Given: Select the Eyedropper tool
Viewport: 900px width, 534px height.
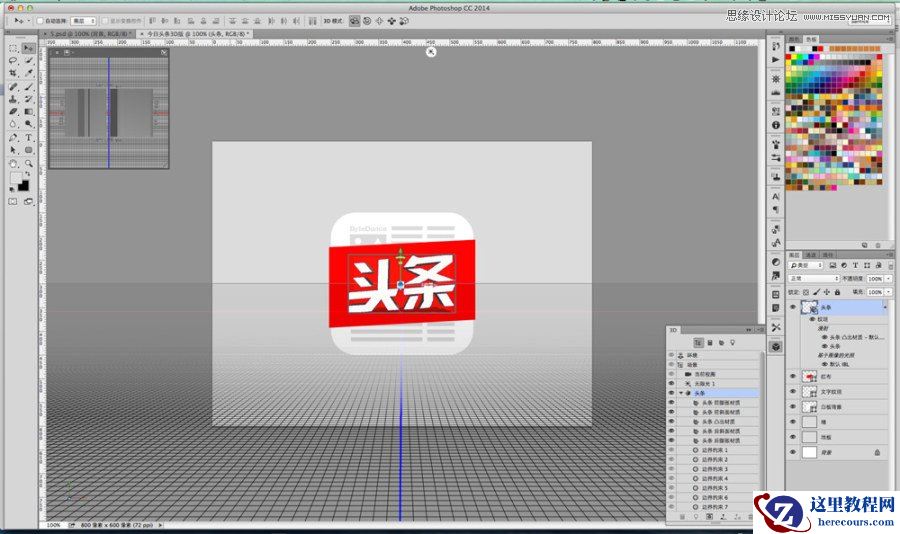Looking at the screenshot, I should (28, 73).
